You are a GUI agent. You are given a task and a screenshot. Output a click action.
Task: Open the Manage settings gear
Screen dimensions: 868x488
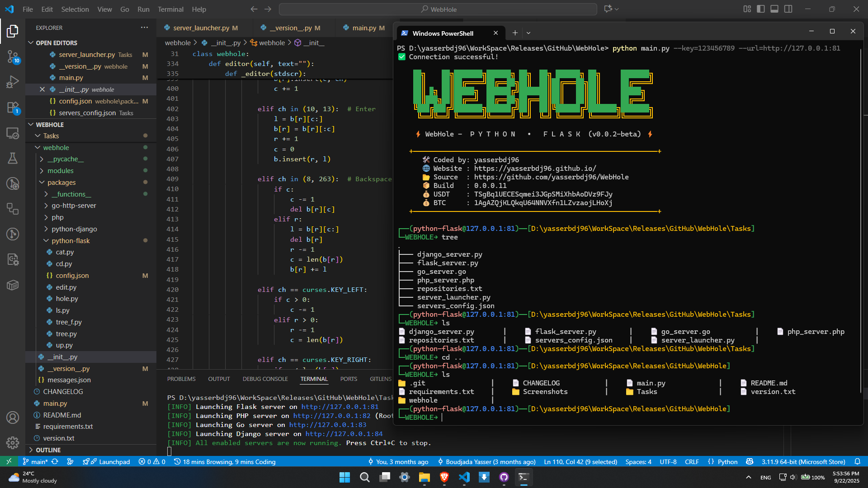click(x=13, y=442)
